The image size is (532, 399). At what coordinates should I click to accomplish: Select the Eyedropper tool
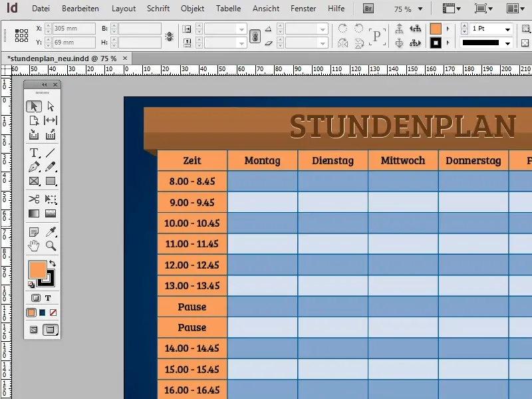click(51, 232)
